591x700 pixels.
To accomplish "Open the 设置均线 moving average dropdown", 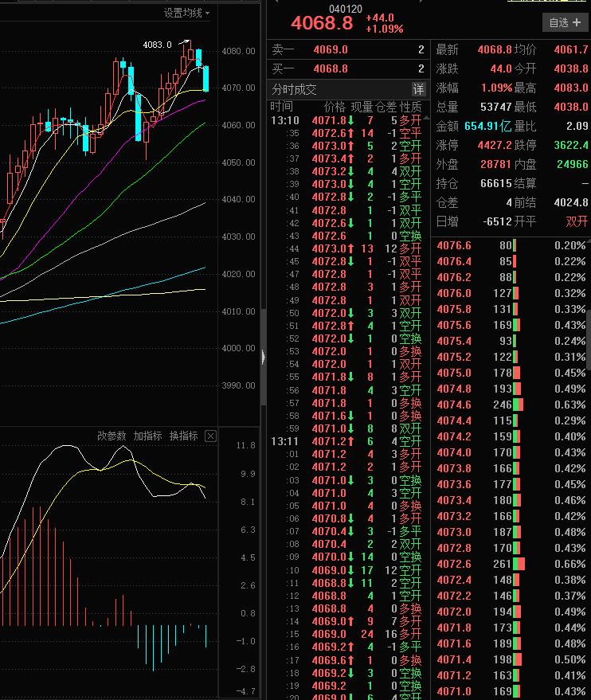I will (x=186, y=14).
